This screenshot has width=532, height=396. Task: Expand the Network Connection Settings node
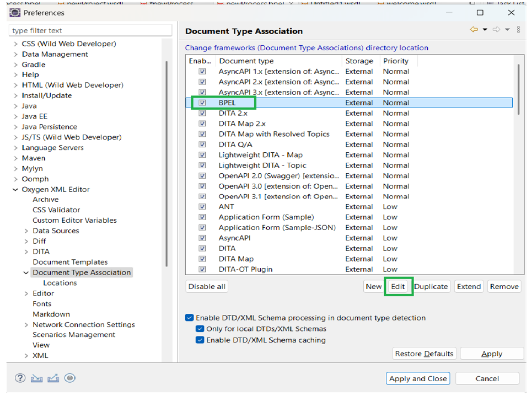coord(26,325)
